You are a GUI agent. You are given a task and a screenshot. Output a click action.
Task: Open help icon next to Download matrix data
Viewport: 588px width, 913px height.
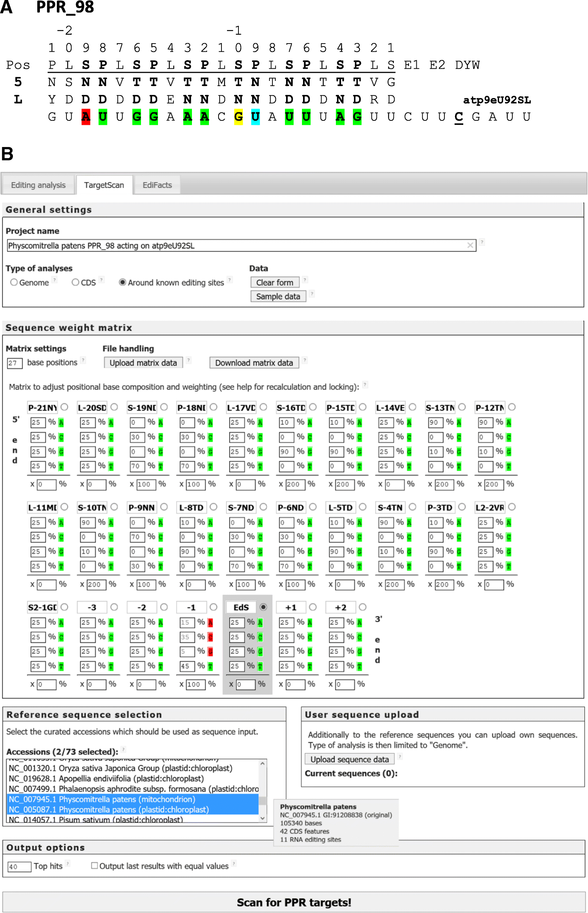(305, 360)
